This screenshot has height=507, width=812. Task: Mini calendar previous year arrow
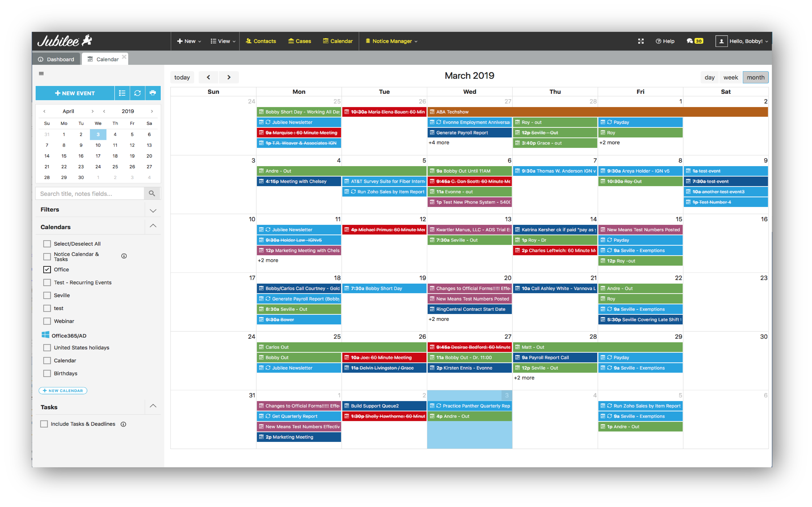pos(104,111)
